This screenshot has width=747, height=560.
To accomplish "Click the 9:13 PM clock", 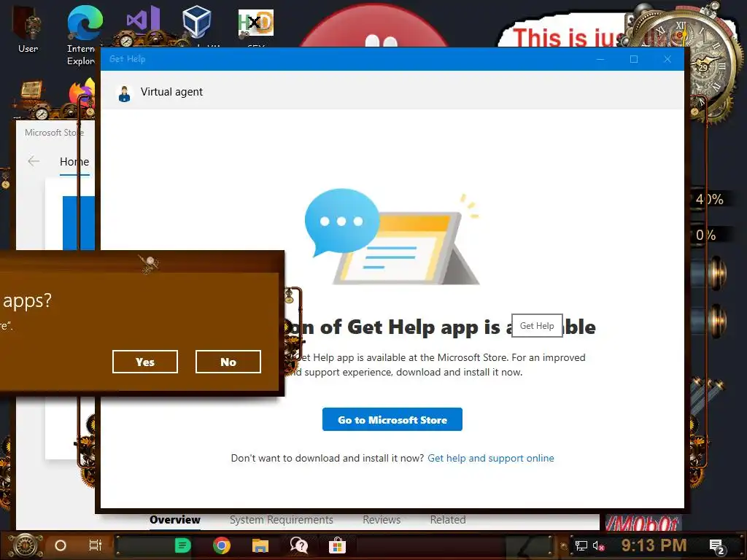I will [654, 545].
